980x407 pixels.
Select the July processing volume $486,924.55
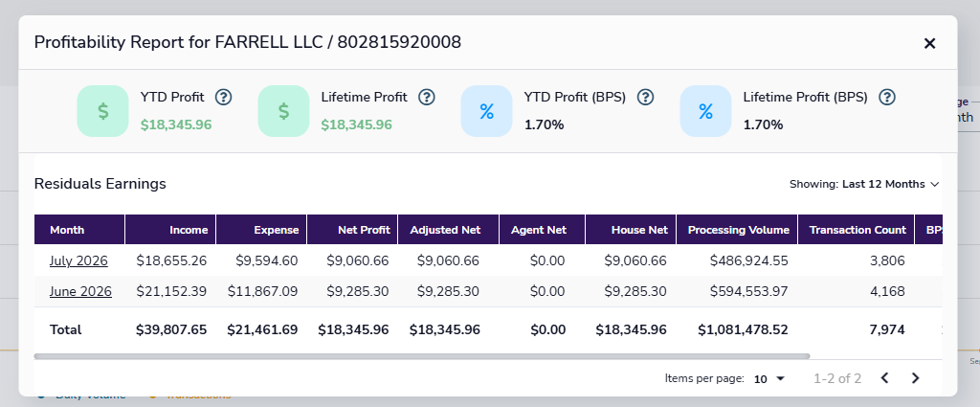tap(748, 261)
